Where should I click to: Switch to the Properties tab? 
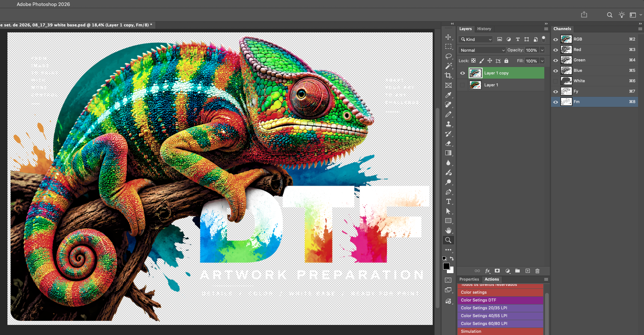[469, 279]
